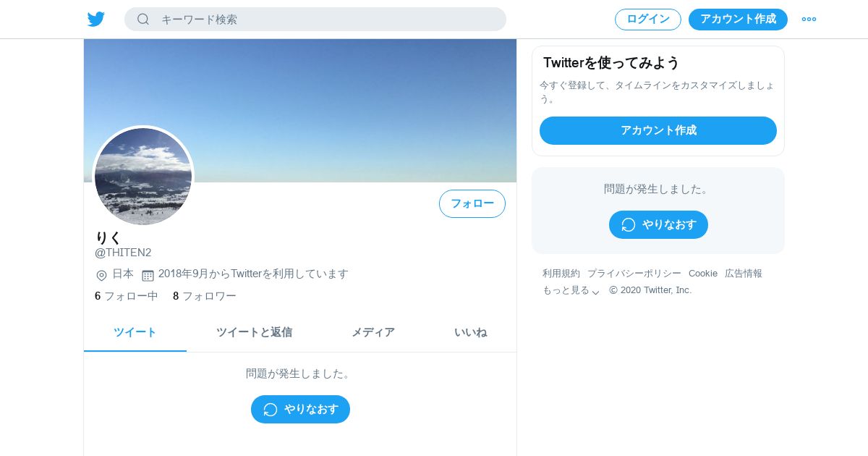Open the profile avatar photo
868x456 pixels.
point(143,177)
